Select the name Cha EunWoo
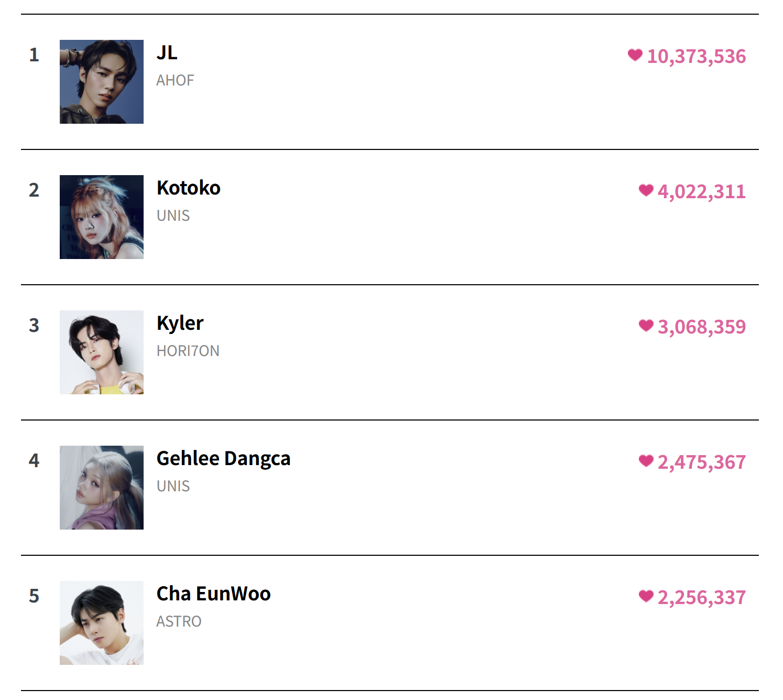Image resolution: width=783 pixels, height=700 pixels. pos(214,594)
